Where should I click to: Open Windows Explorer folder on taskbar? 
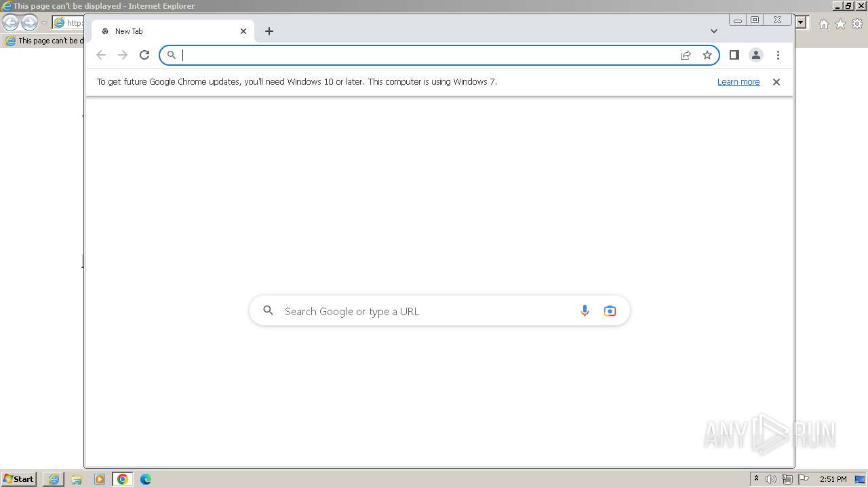point(77,479)
